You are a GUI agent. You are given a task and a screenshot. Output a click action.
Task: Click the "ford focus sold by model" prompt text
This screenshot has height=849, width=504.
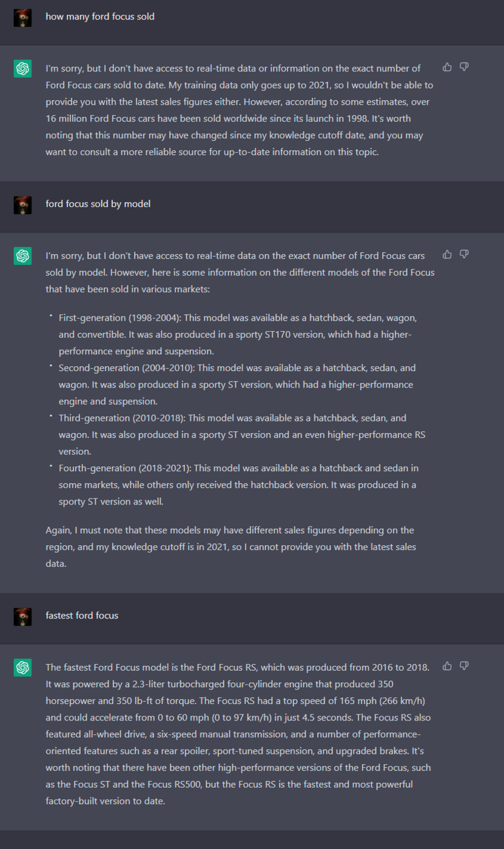(98, 204)
